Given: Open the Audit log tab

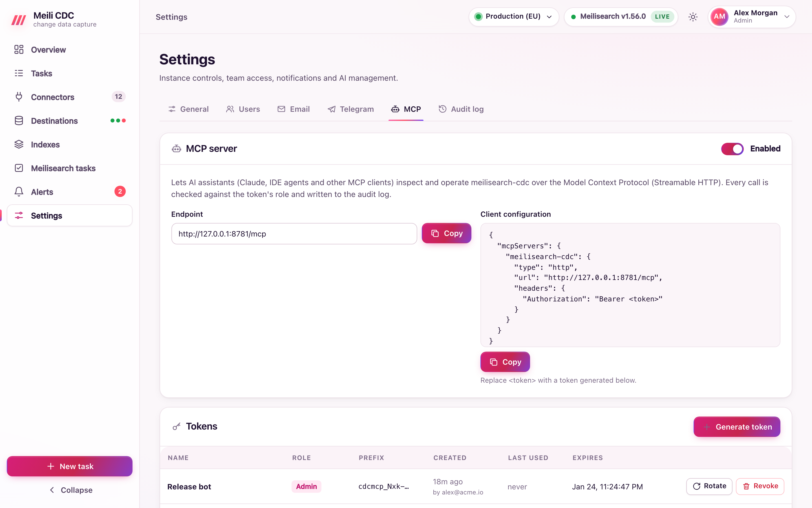Looking at the screenshot, I should click(461, 109).
